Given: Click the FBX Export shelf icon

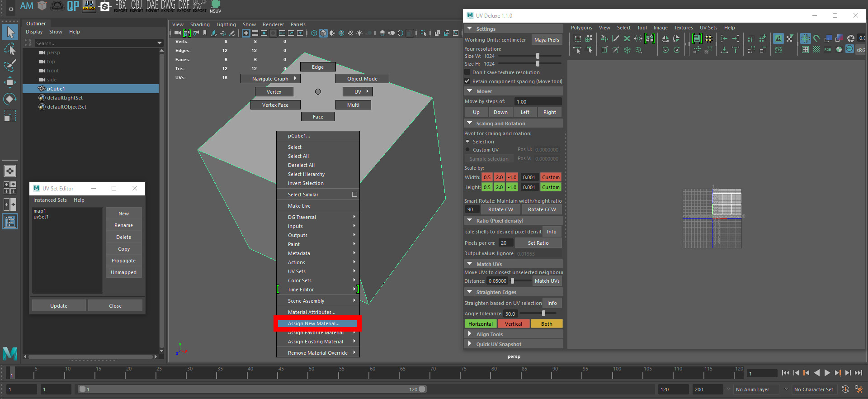Looking at the screenshot, I should pyautogui.click(x=120, y=6).
